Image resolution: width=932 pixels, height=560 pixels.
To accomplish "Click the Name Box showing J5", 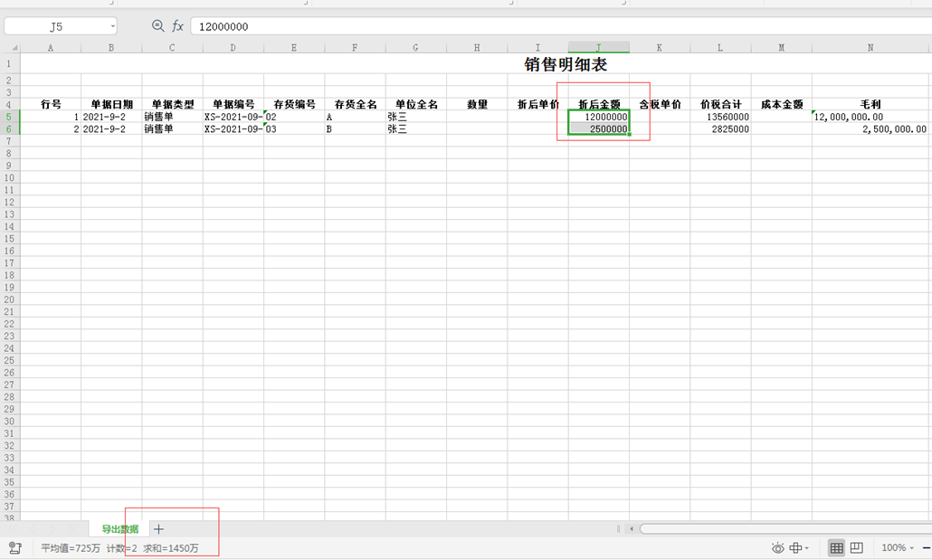I will click(x=56, y=27).
